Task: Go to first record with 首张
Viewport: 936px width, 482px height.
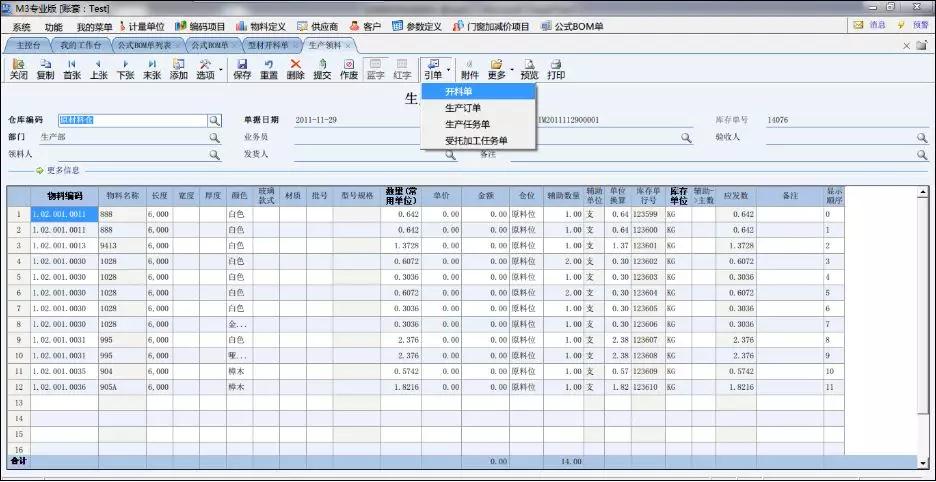Action: 72,70
